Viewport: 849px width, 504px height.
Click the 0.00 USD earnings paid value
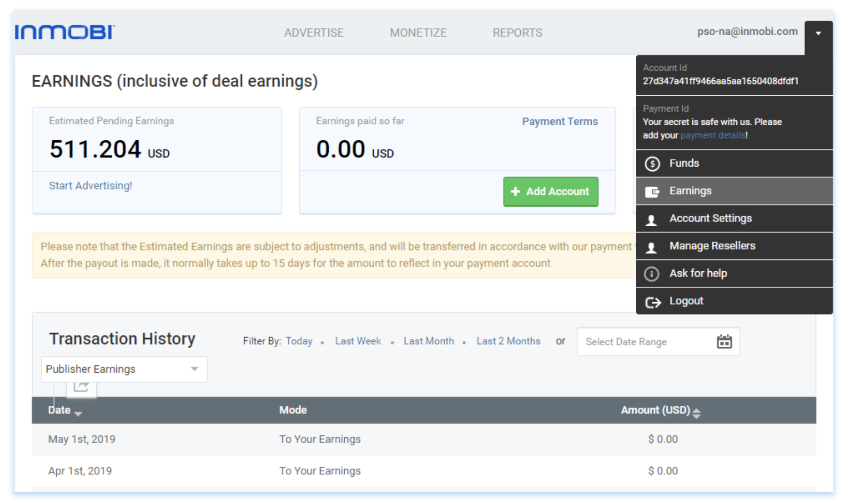tap(355, 149)
